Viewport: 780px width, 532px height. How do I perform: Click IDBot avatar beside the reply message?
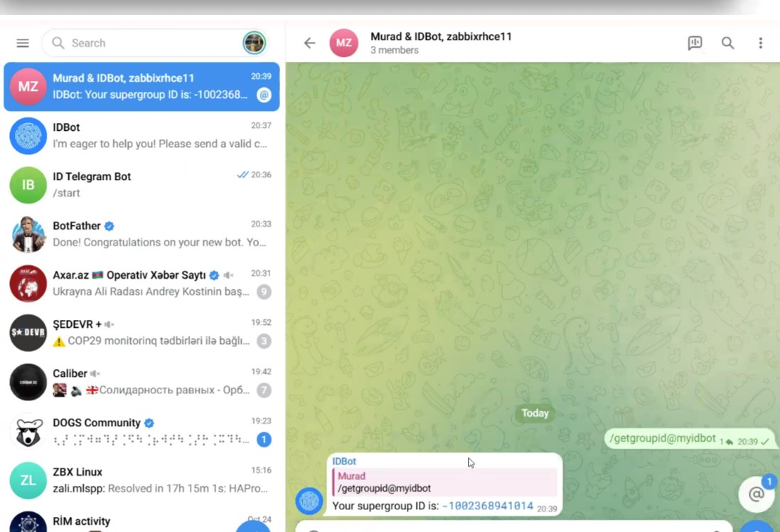pos(309,501)
